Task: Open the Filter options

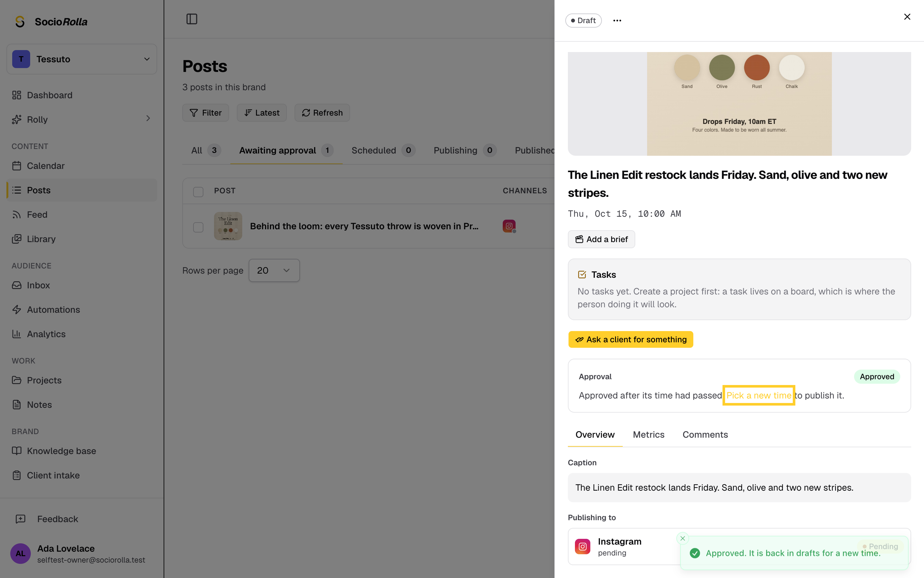Action: pos(205,113)
